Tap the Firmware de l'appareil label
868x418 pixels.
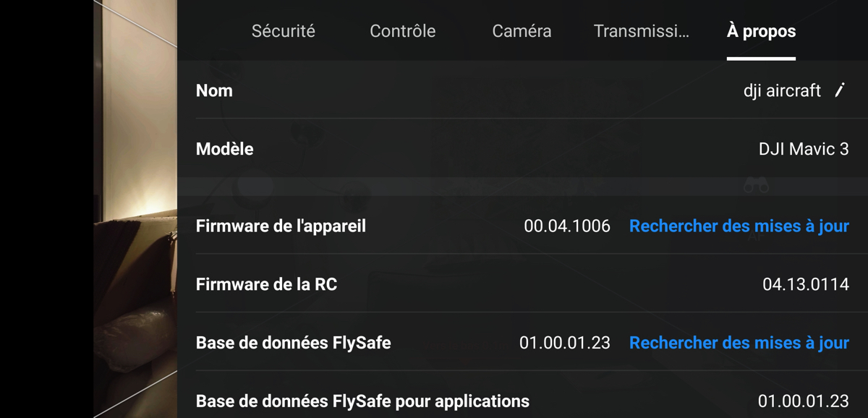point(281,226)
